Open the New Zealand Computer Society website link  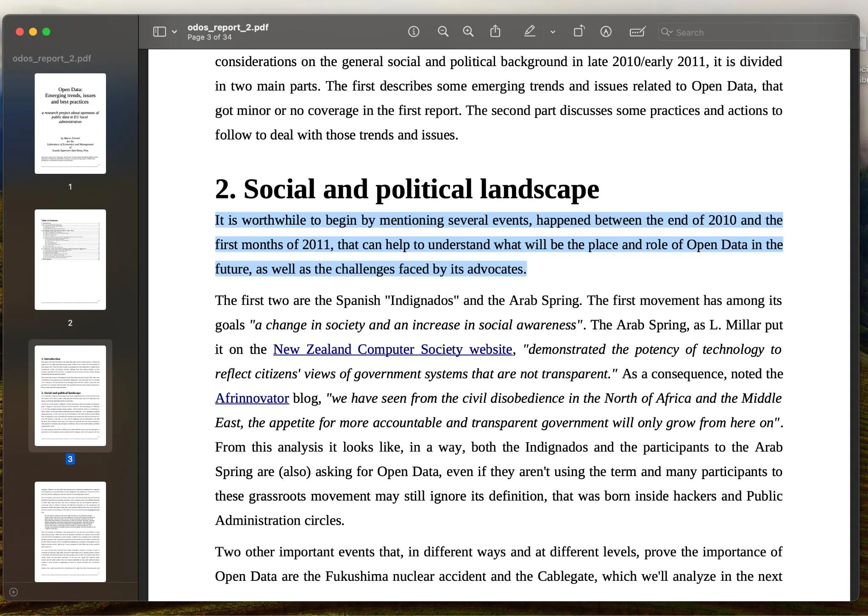pyautogui.click(x=392, y=349)
